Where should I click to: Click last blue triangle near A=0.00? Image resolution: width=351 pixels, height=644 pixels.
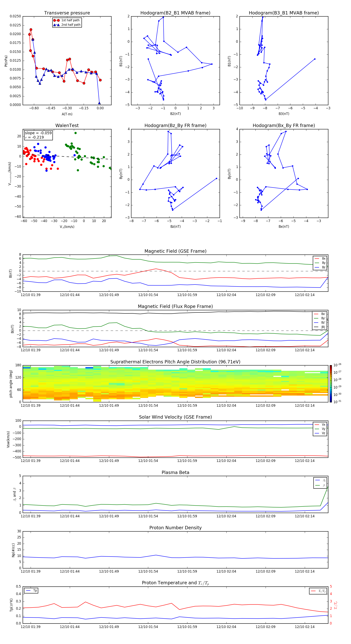click(x=99, y=103)
